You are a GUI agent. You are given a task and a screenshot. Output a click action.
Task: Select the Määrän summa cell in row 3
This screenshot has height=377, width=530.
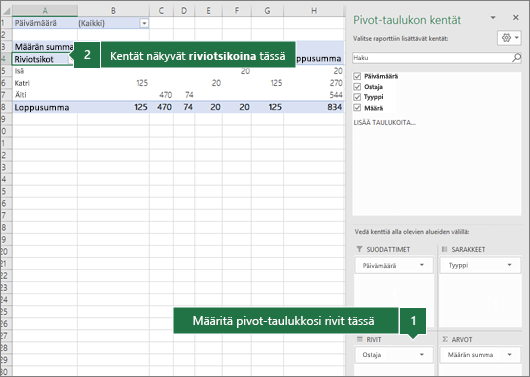point(44,47)
